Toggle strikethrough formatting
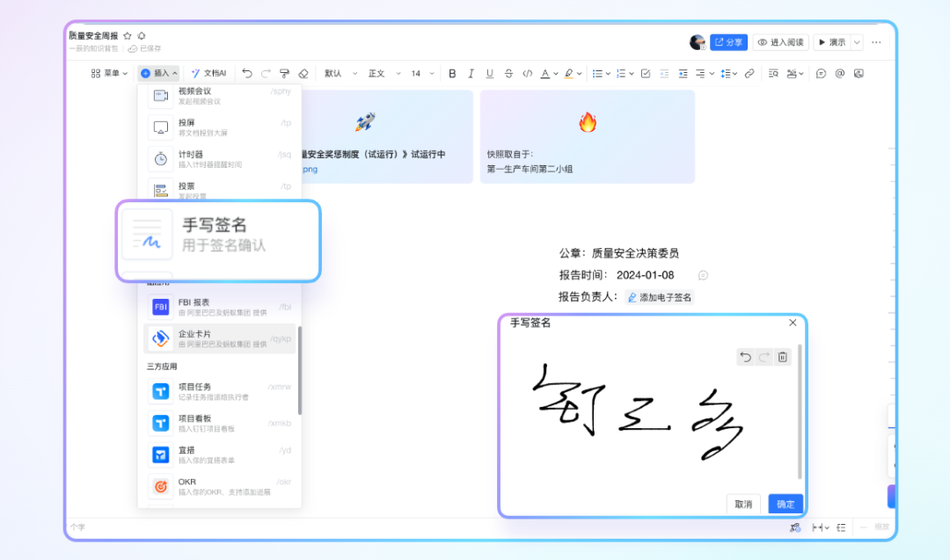The height and width of the screenshot is (560, 950). pos(508,73)
